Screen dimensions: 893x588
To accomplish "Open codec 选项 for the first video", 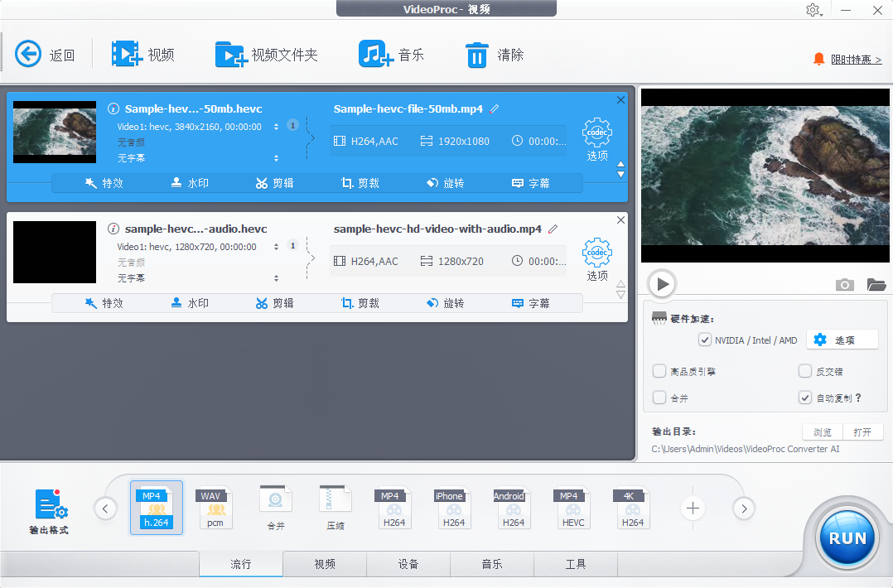I will [596, 134].
